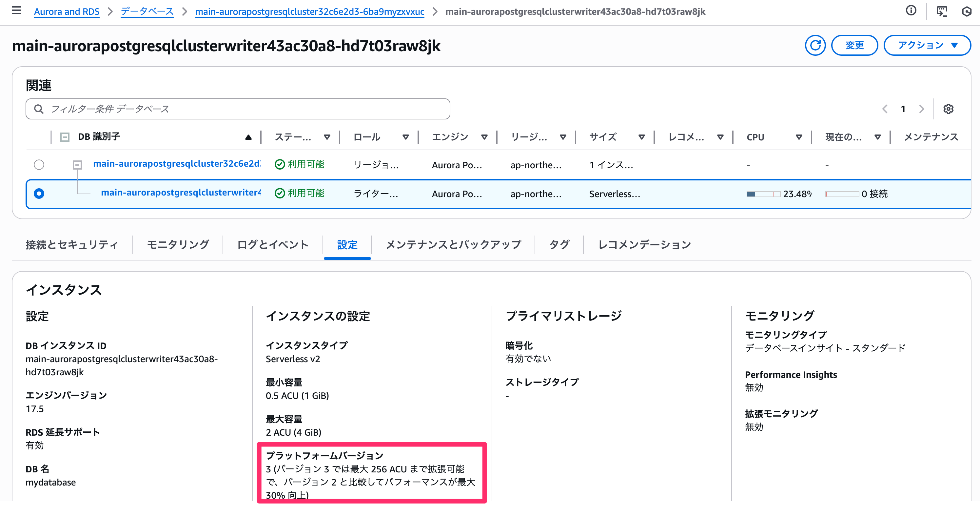Sort by ステータス column arrow
The image size is (980, 517).
(x=327, y=137)
